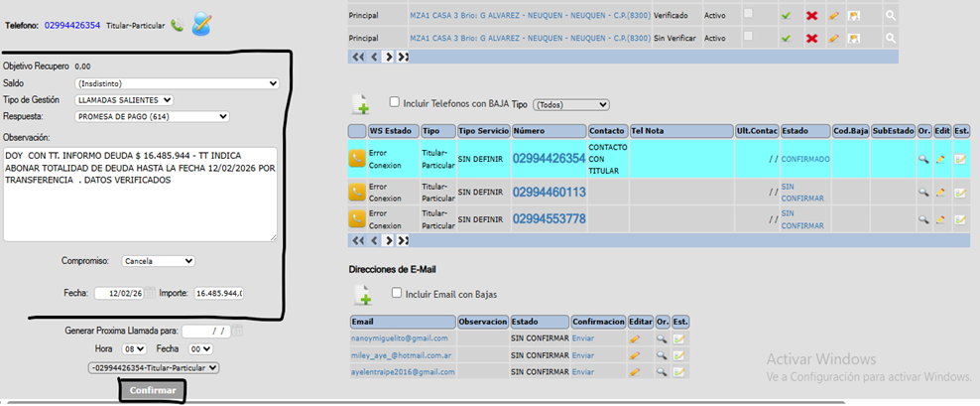Screen dimensions: 980x406
Task: Click the Número column header
Action: point(548,131)
